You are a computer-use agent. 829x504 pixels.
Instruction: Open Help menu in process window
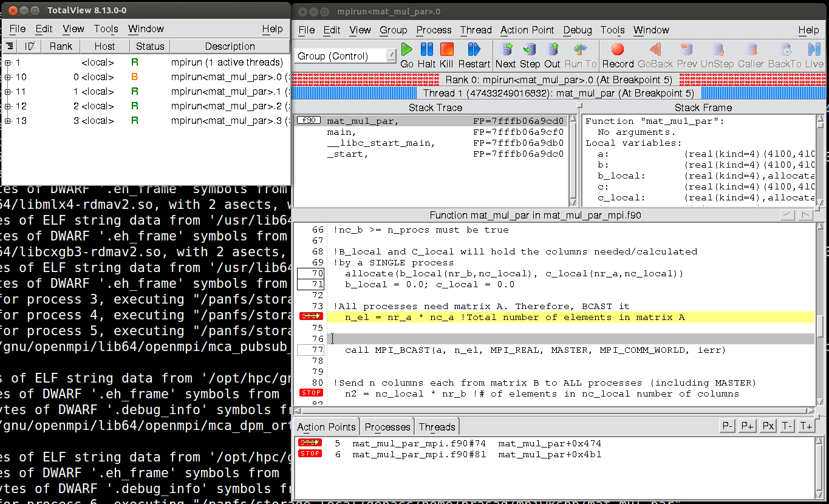point(808,30)
